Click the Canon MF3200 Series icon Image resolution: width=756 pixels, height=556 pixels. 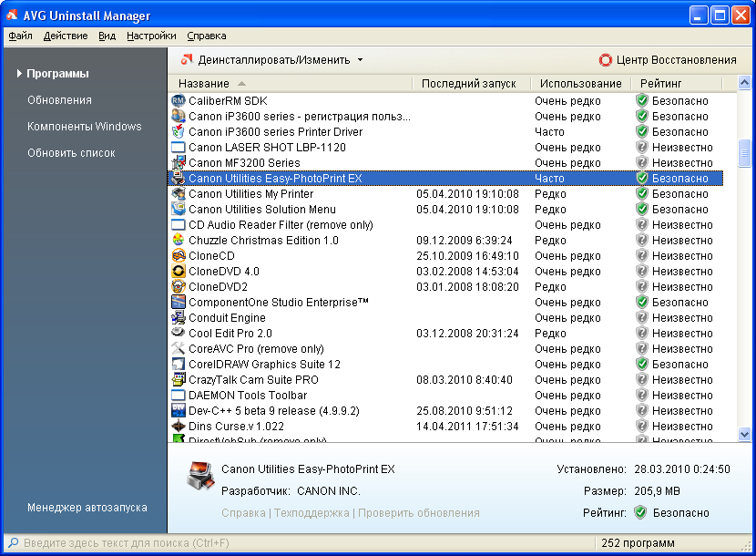click(x=179, y=162)
